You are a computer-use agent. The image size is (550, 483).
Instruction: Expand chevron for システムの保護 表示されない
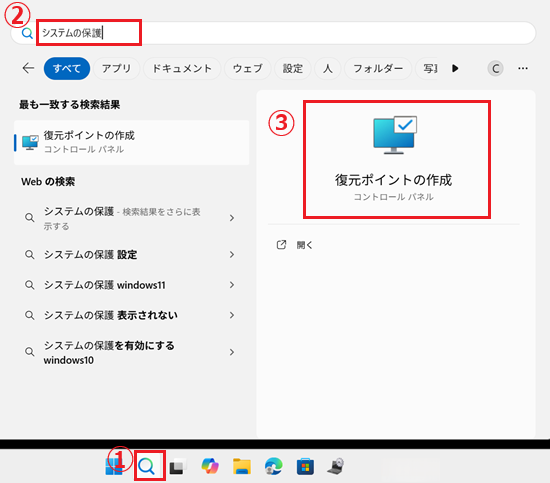tap(232, 315)
